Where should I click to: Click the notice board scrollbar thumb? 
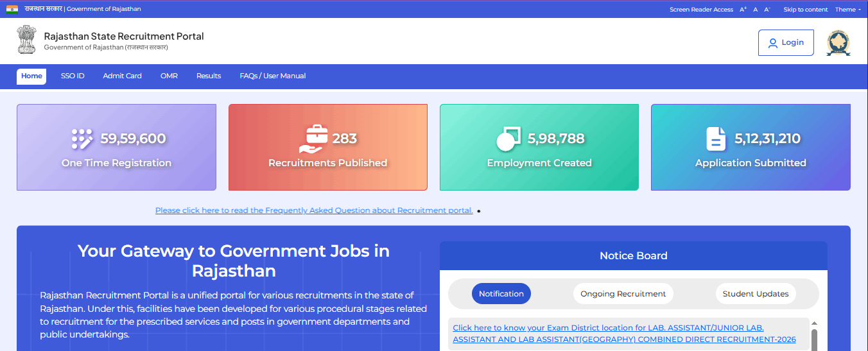click(x=814, y=340)
